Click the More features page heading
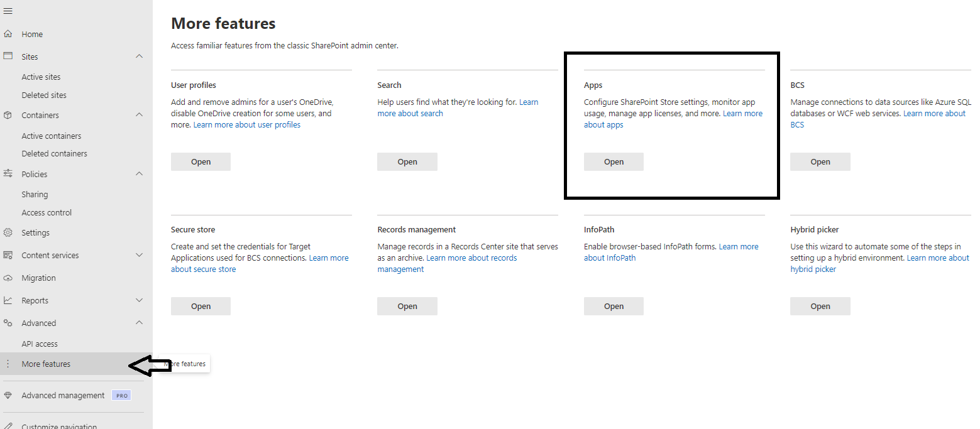Screen dimensions: 980x429 pos(223,24)
